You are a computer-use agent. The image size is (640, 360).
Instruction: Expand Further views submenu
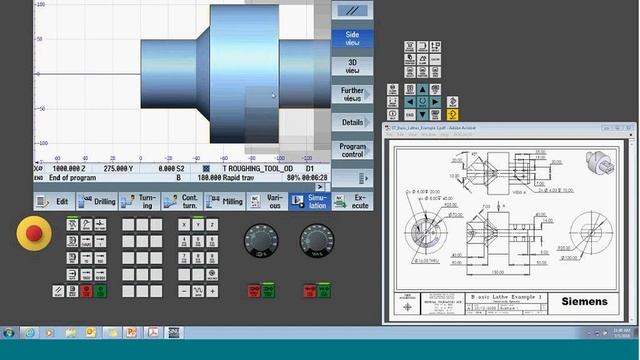click(352, 94)
